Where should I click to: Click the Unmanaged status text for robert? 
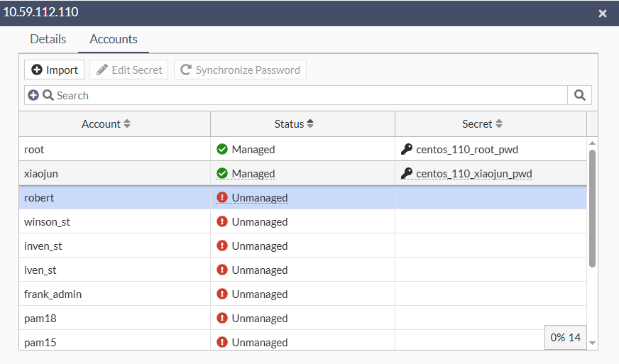[x=260, y=198]
